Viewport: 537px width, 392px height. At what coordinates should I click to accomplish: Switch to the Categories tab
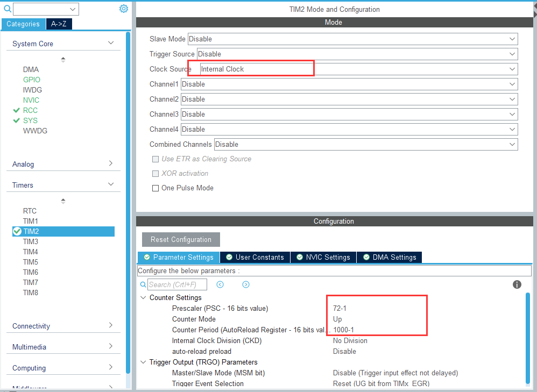pos(23,24)
